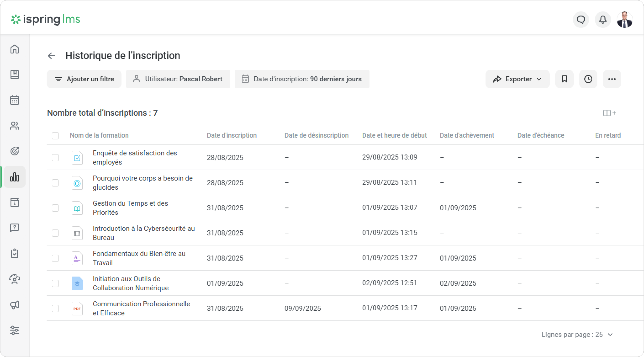This screenshot has width=644, height=357.
Task: Go to Home in the sidebar
Action: 15,49
